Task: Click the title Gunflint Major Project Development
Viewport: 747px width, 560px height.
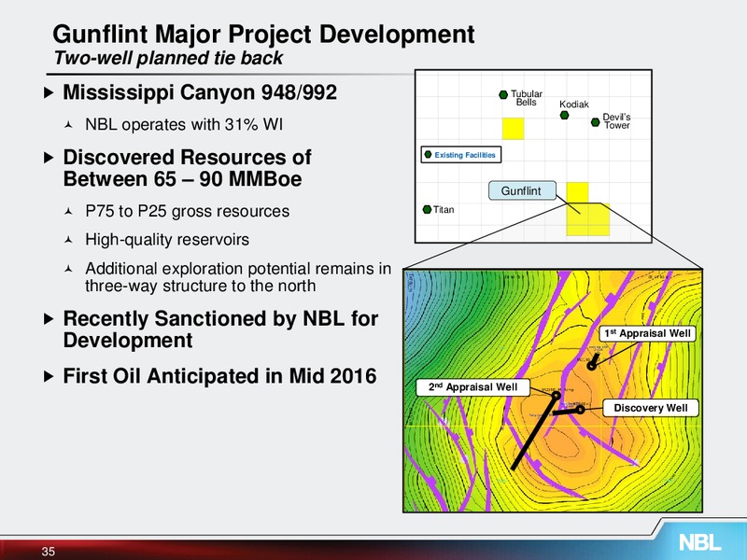Action: 263,35
